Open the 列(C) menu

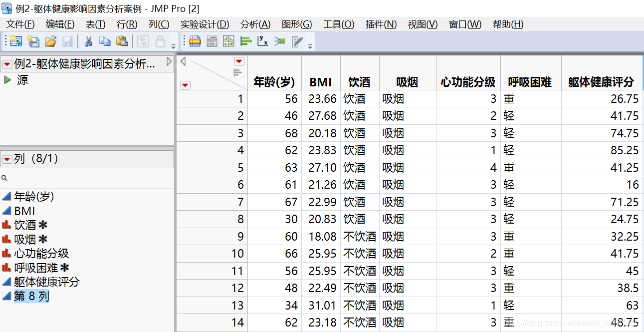click(159, 24)
